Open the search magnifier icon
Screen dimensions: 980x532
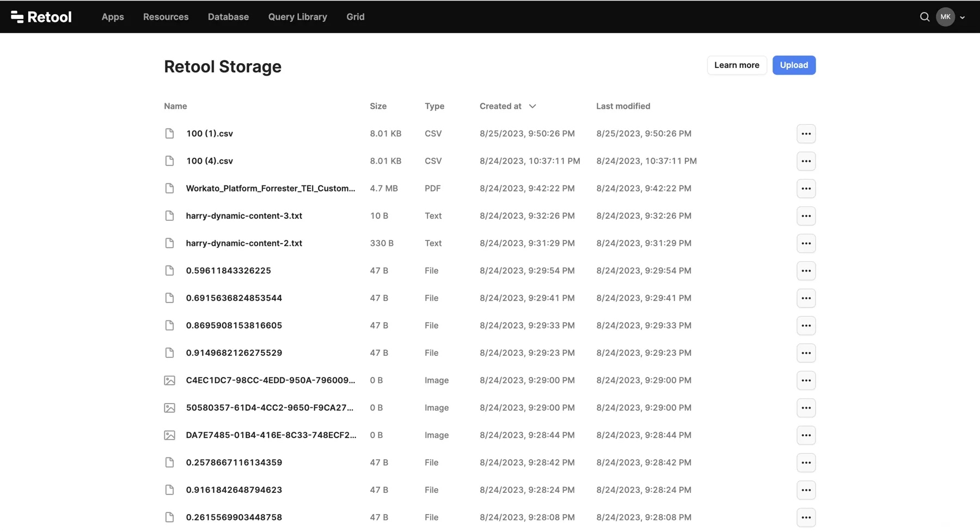(924, 17)
